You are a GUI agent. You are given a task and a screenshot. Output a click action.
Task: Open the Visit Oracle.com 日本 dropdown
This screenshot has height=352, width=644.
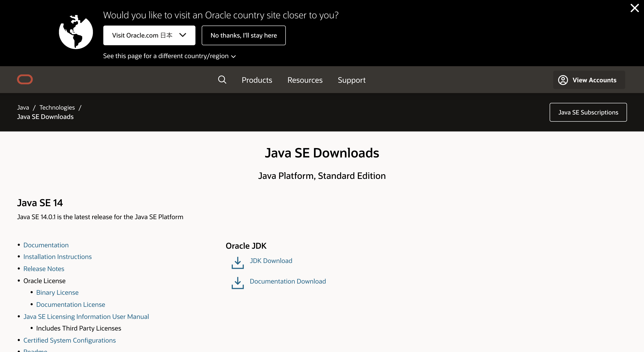pyautogui.click(x=149, y=35)
